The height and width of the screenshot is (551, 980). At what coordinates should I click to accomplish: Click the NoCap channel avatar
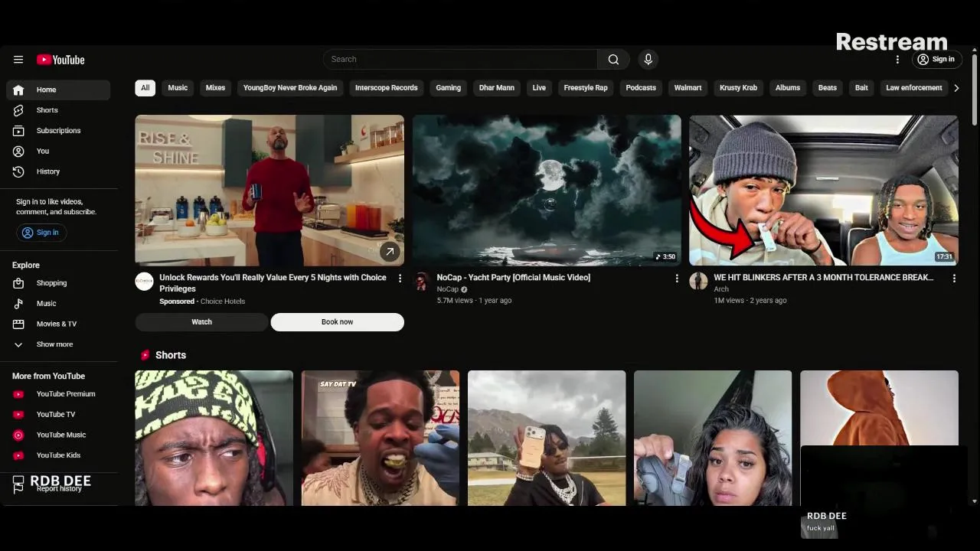point(421,281)
